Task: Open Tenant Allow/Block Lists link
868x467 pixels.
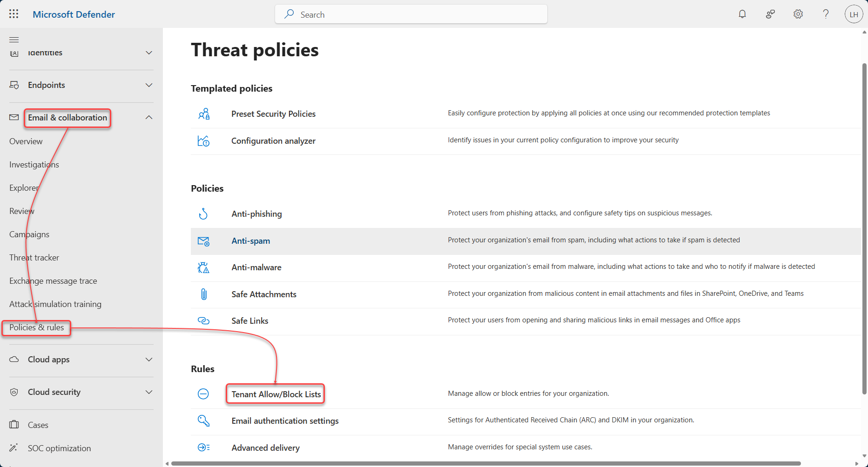Action: click(276, 394)
